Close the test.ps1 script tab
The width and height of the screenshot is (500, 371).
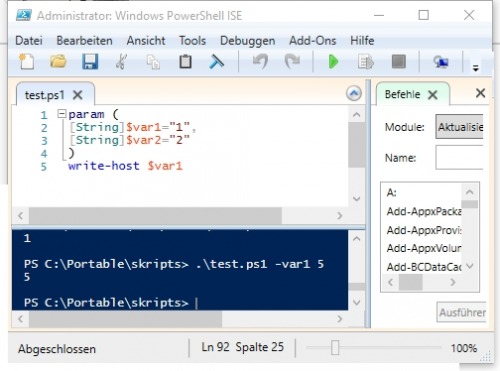point(78,95)
